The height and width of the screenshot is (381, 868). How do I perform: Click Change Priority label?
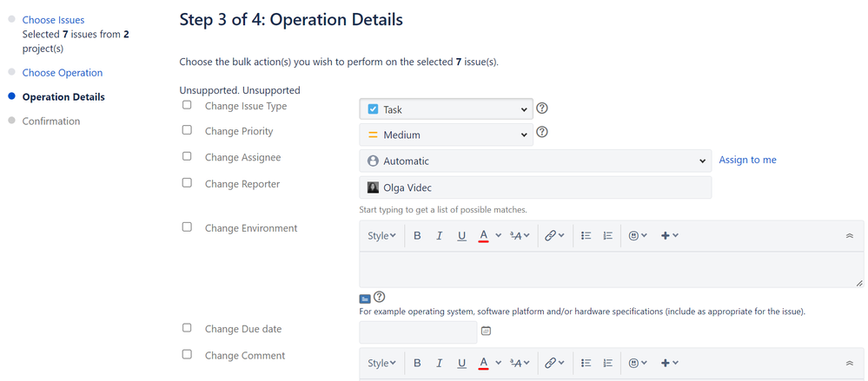tap(239, 131)
